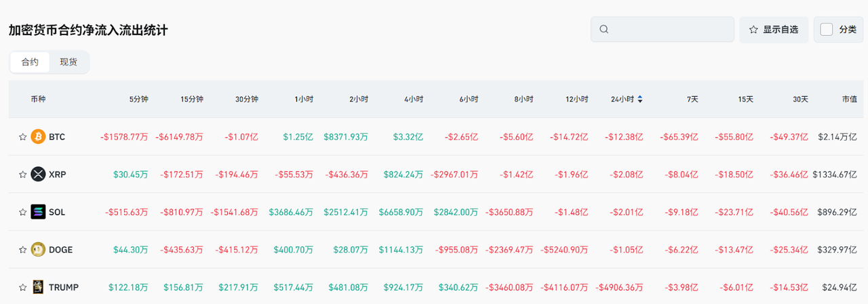Click the Dogecoin logo icon

pos(38,250)
